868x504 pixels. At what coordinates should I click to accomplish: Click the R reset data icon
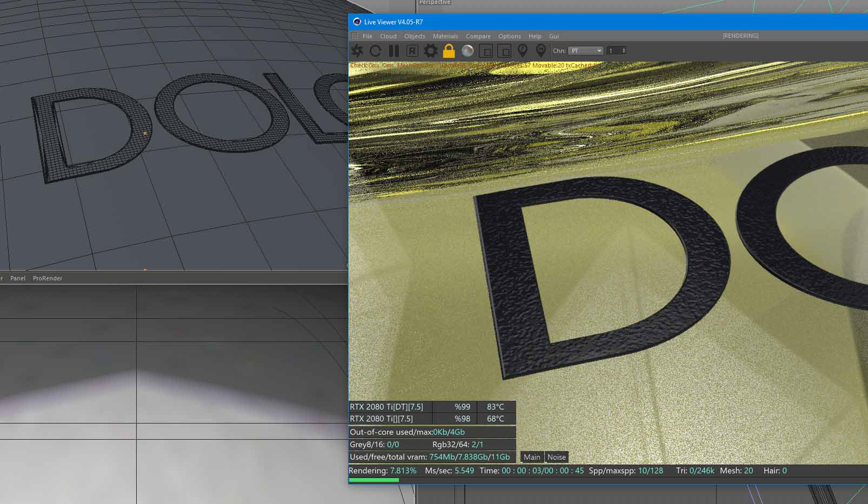click(x=412, y=51)
